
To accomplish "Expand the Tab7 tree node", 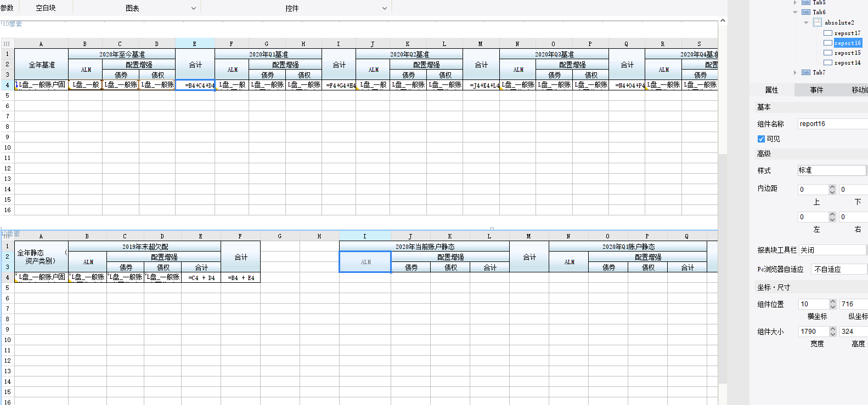I will [x=796, y=72].
